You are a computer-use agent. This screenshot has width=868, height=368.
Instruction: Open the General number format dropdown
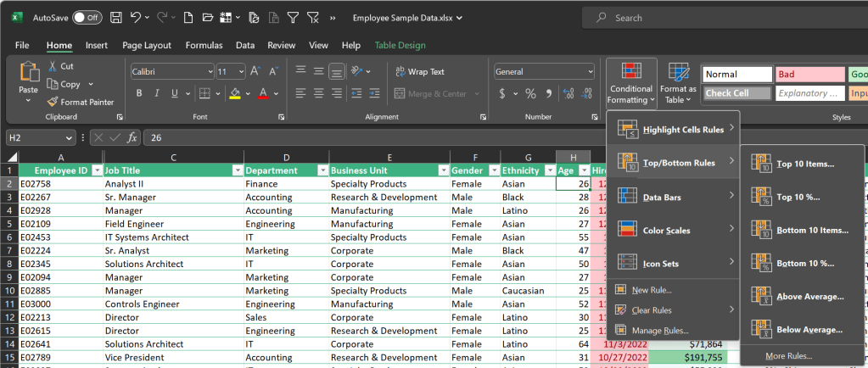click(x=591, y=71)
